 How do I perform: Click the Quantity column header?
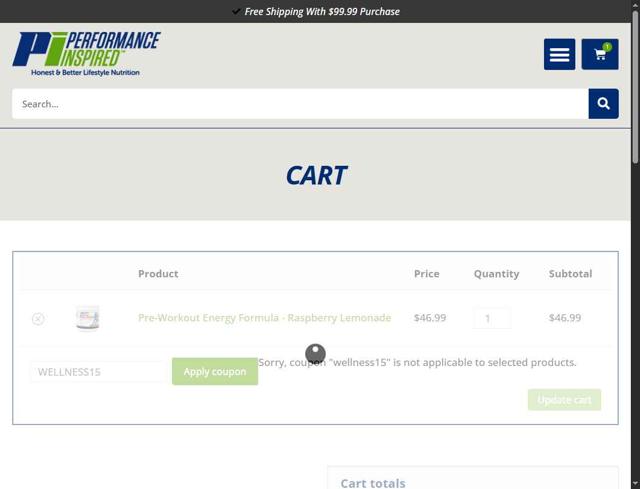click(x=496, y=273)
